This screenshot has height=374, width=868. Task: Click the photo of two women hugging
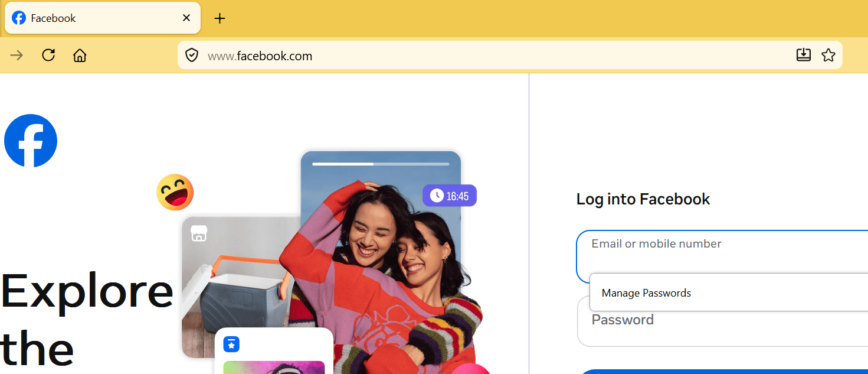[381, 262]
